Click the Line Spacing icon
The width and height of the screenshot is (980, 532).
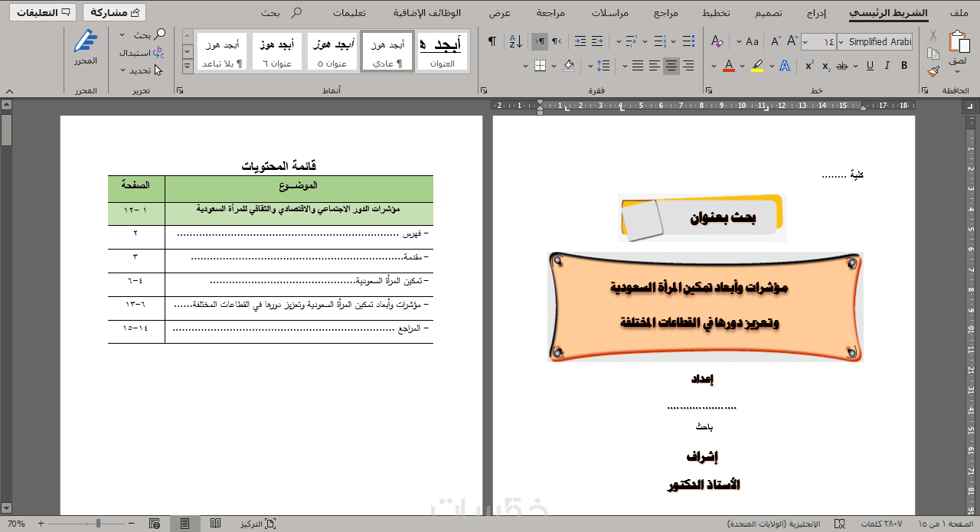pos(603,66)
